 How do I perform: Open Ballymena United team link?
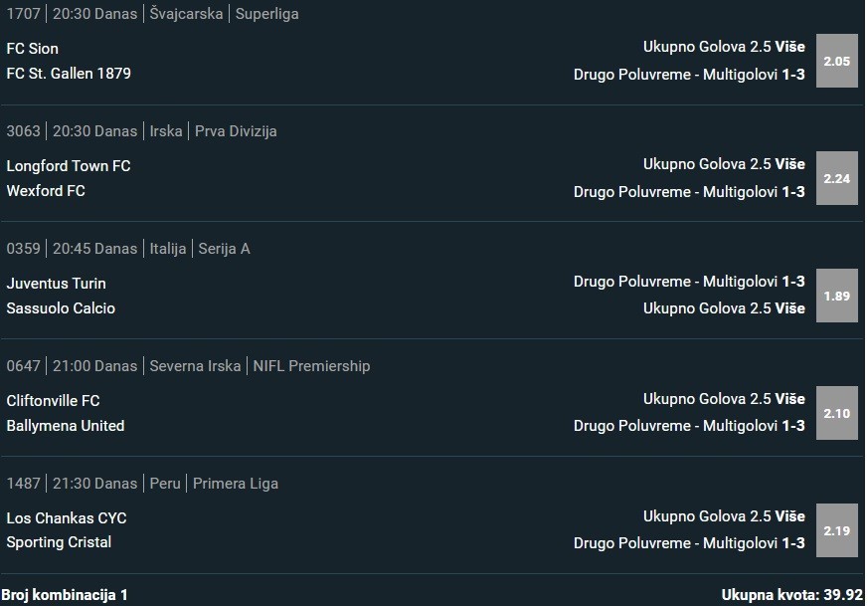click(x=66, y=426)
